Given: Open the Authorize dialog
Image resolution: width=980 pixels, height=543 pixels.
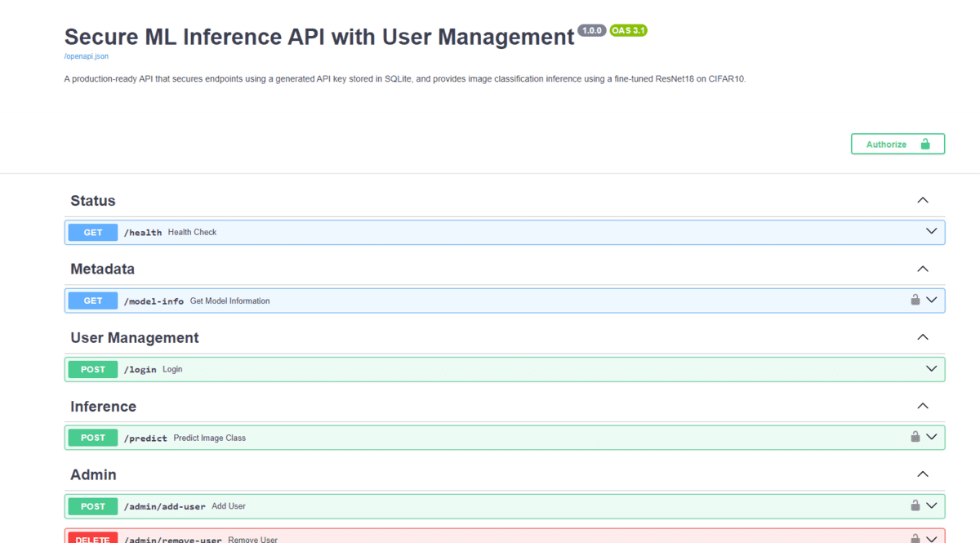Looking at the screenshot, I should [898, 144].
